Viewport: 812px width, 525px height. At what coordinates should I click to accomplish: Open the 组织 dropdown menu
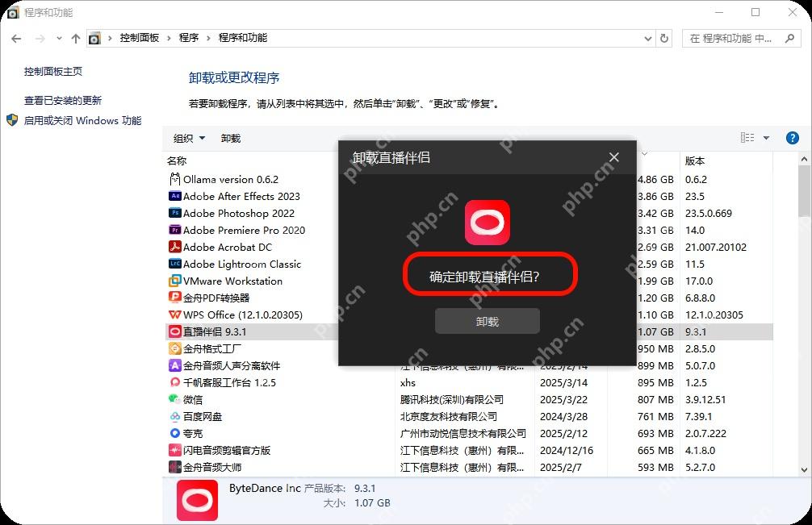tap(189, 138)
